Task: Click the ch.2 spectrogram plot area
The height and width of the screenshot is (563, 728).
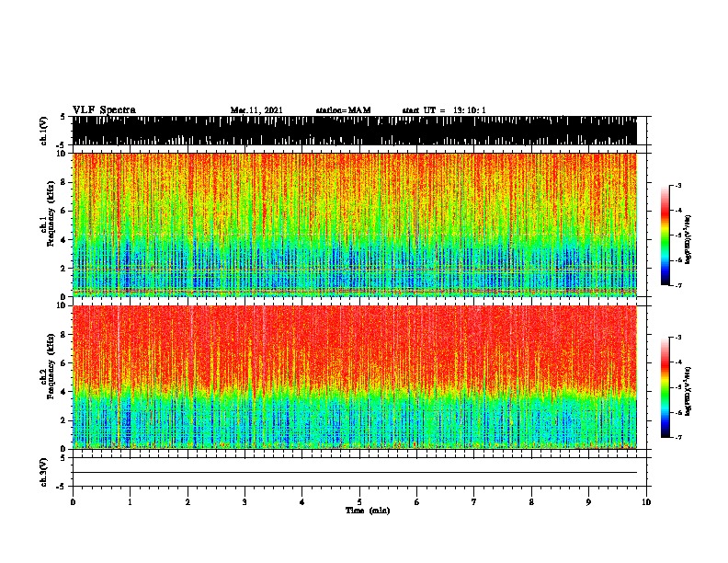Action: coord(354,377)
